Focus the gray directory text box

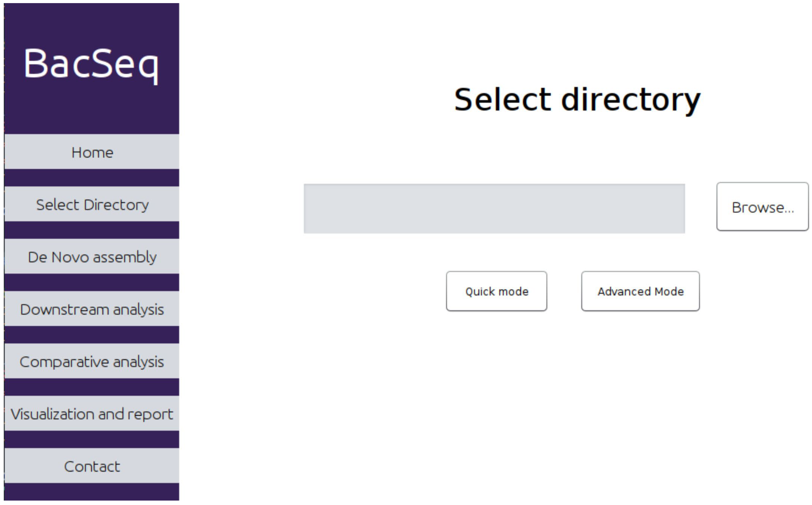(x=494, y=208)
